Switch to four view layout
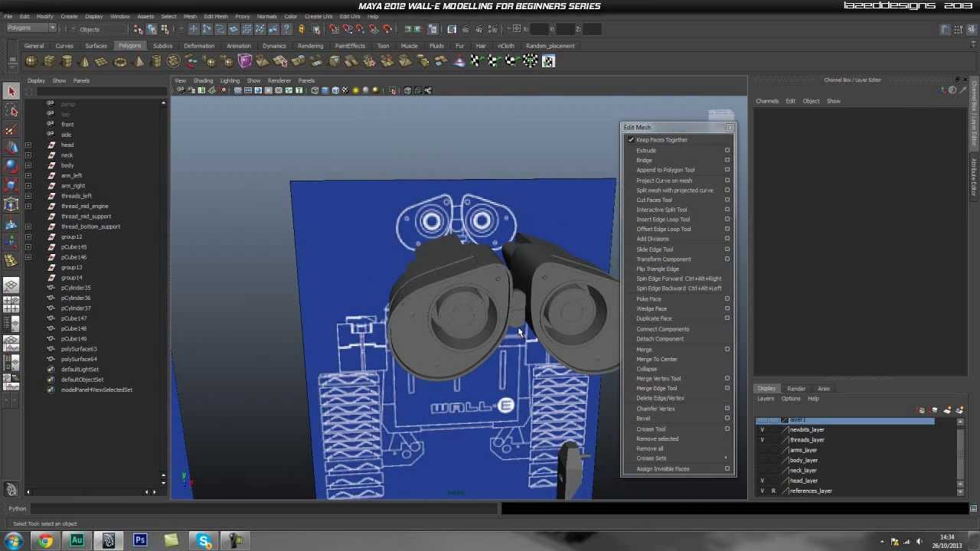 tap(11, 304)
